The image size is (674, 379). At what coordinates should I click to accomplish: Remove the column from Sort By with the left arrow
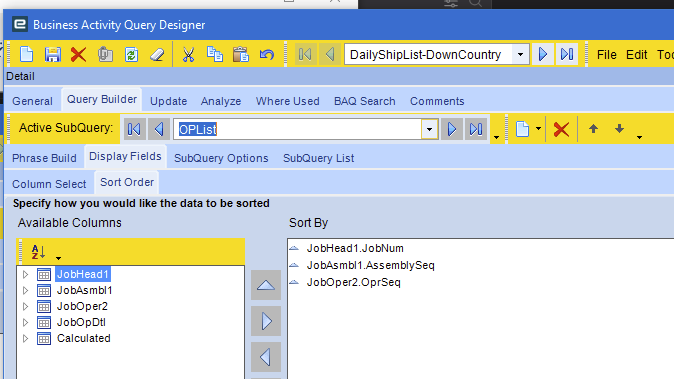coord(266,357)
